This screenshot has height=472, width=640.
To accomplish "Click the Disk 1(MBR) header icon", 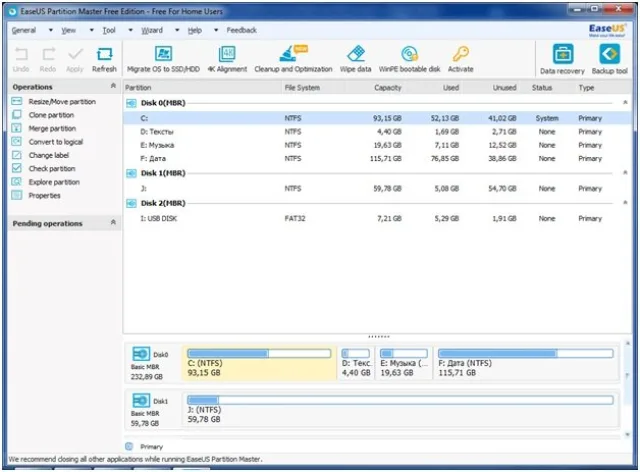I will [131, 174].
